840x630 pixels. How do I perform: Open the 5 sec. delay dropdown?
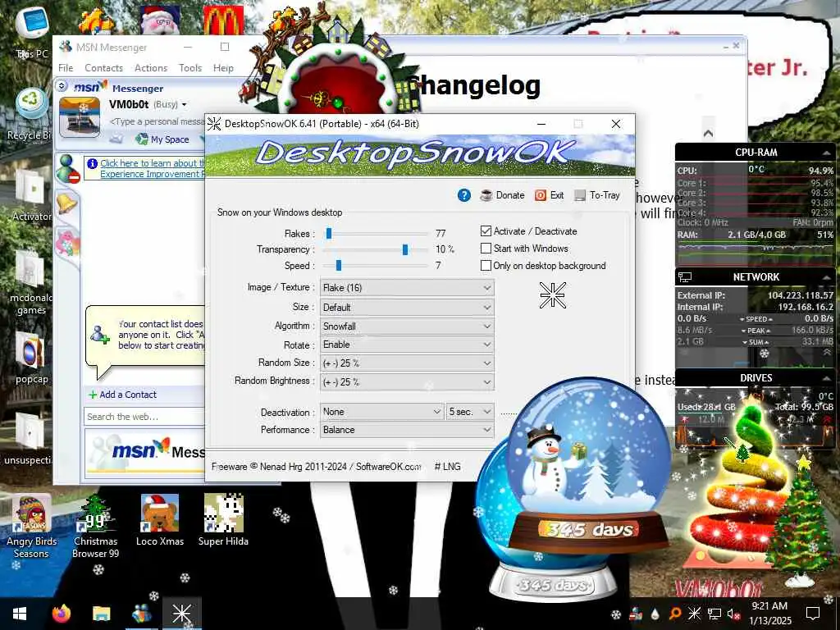(x=470, y=412)
